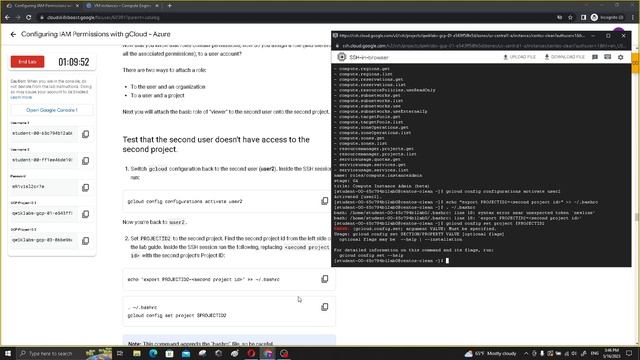Show hidden system tray icons
Screen dimensions: 640x360
tap(526, 353)
